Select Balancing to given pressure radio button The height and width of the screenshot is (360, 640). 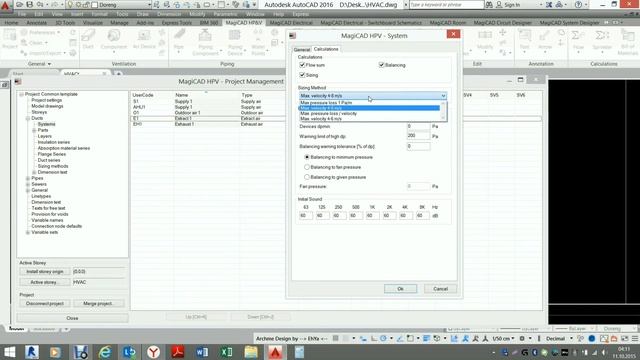point(307,177)
